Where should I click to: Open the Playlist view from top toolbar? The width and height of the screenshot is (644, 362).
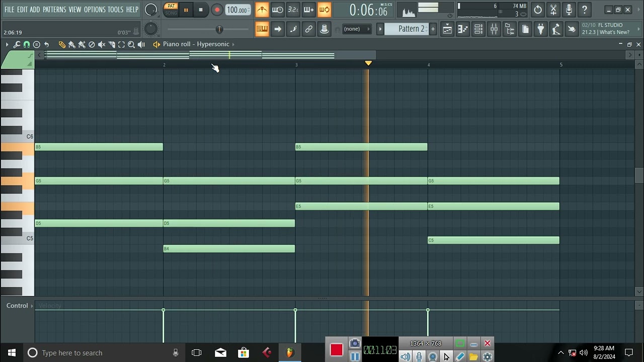coord(447,29)
